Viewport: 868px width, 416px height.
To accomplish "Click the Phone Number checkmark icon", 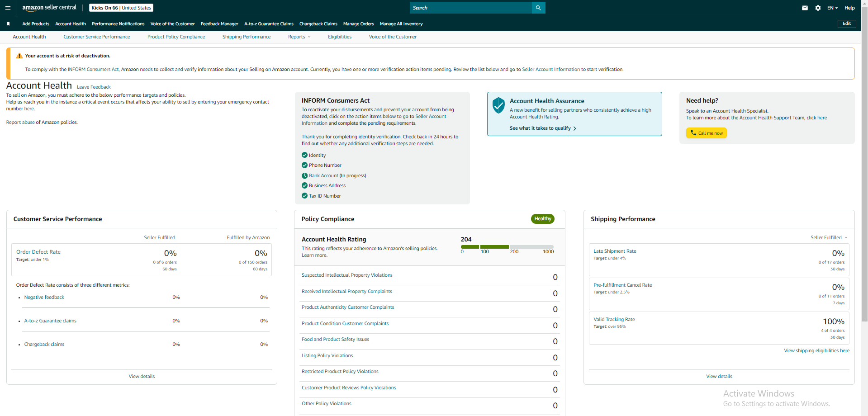I will click(x=304, y=165).
